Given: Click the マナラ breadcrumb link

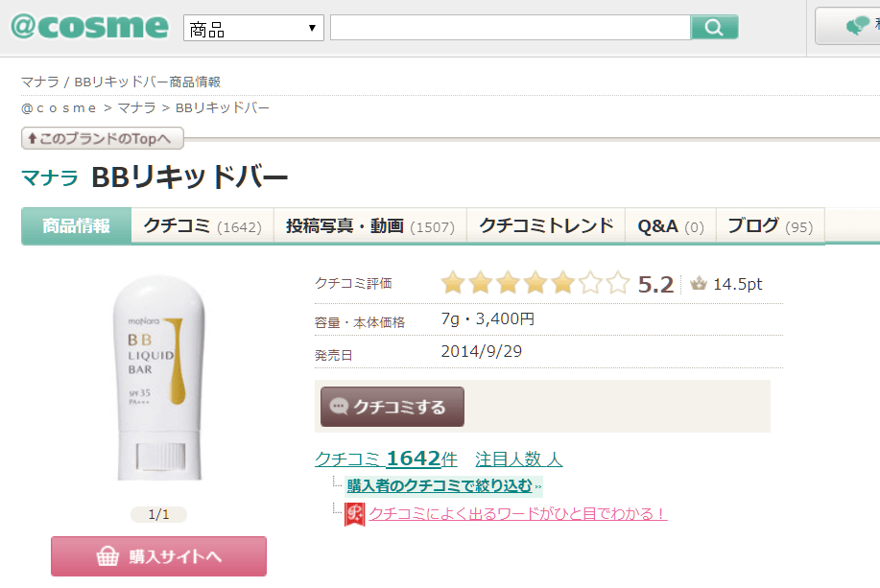Looking at the screenshot, I should (136, 107).
